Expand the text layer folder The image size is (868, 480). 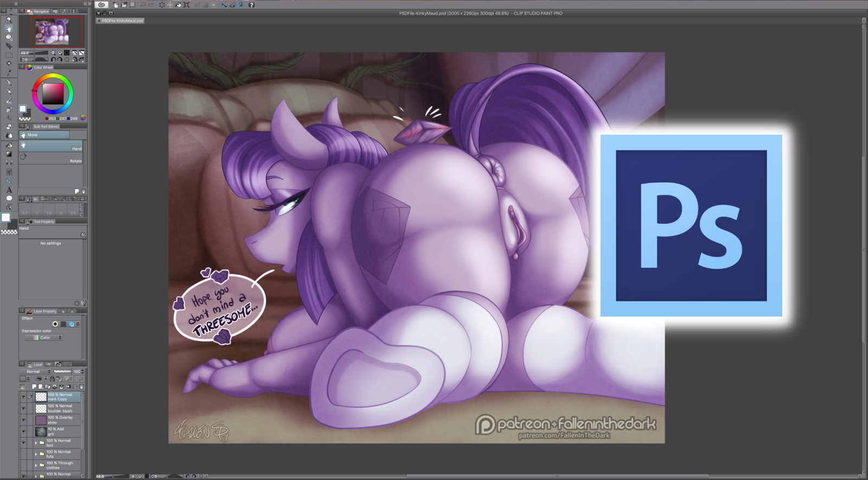click(36, 443)
